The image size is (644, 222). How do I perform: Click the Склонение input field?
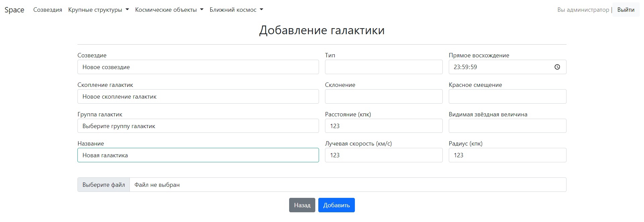point(384,97)
